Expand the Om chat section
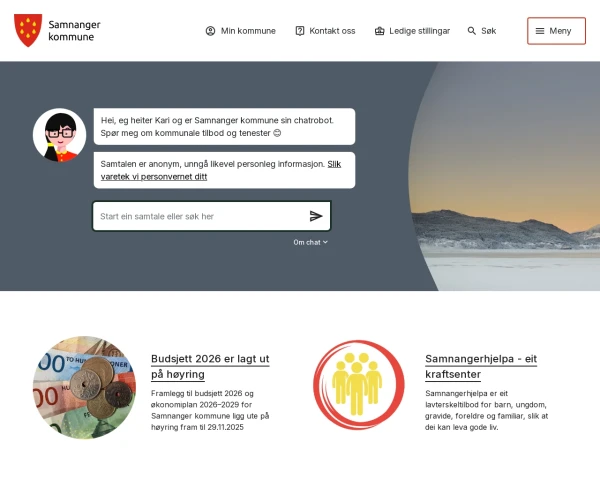 [310, 242]
